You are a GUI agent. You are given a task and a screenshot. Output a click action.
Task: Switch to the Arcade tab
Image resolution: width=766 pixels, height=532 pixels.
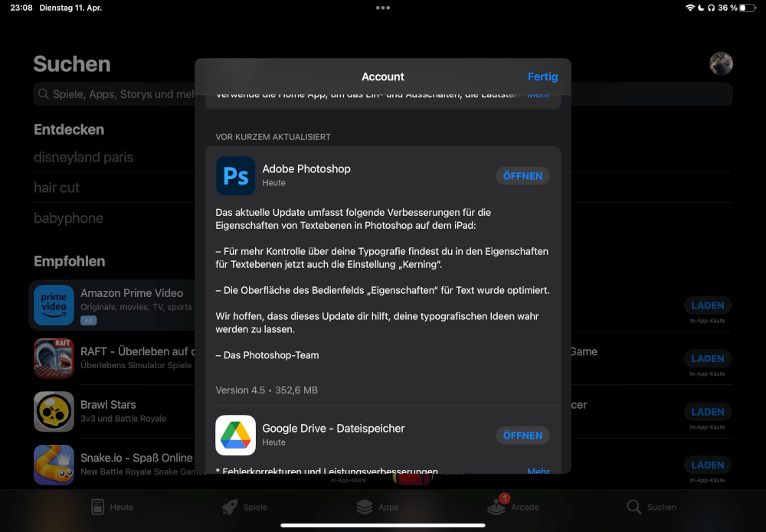point(513,506)
